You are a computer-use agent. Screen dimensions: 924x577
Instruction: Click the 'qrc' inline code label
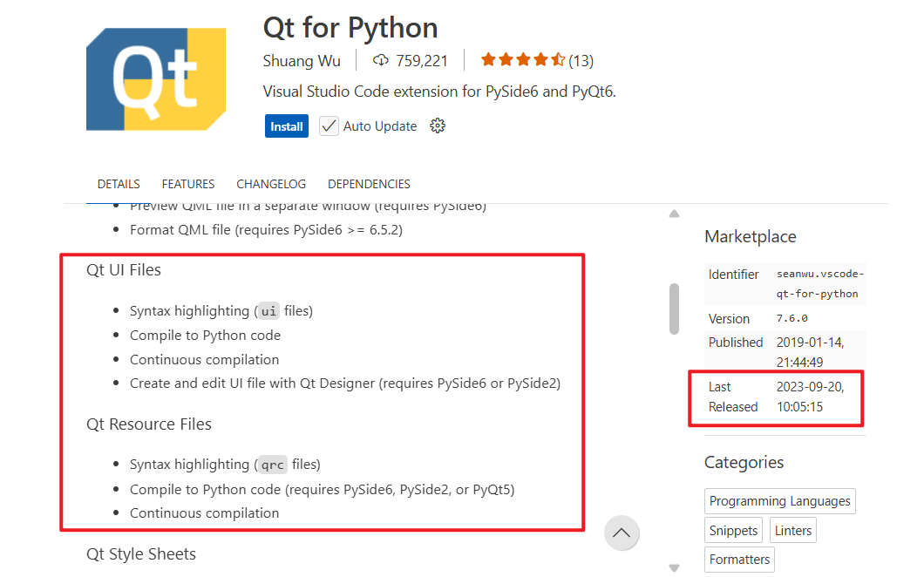272,465
